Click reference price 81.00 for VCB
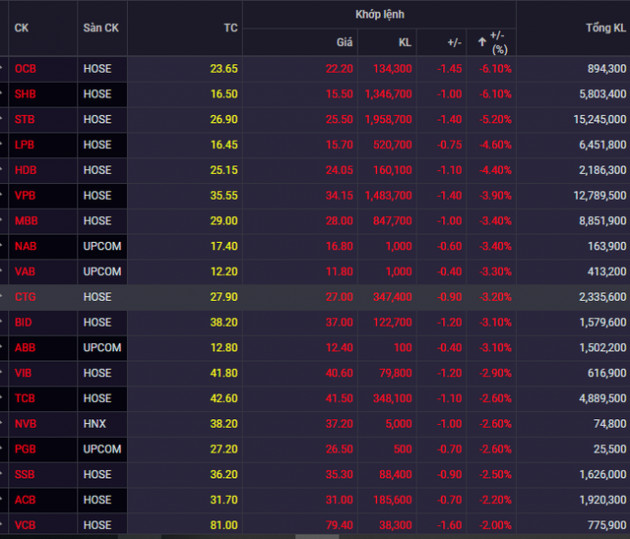 click(224, 525)
